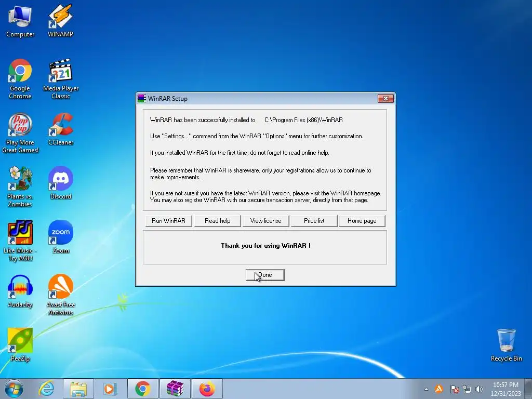Click the network tray icon
532x399 pixels.
click(x=467, y=389)
